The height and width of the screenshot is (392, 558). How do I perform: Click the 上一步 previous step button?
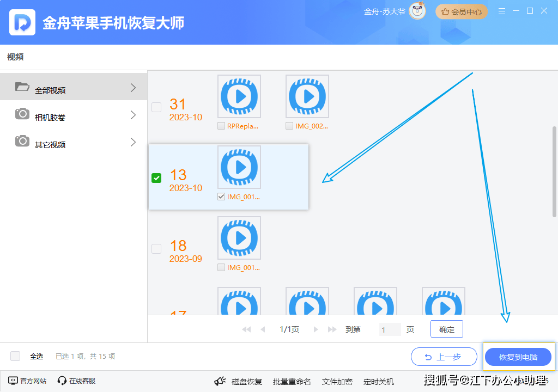pos(444,357)
